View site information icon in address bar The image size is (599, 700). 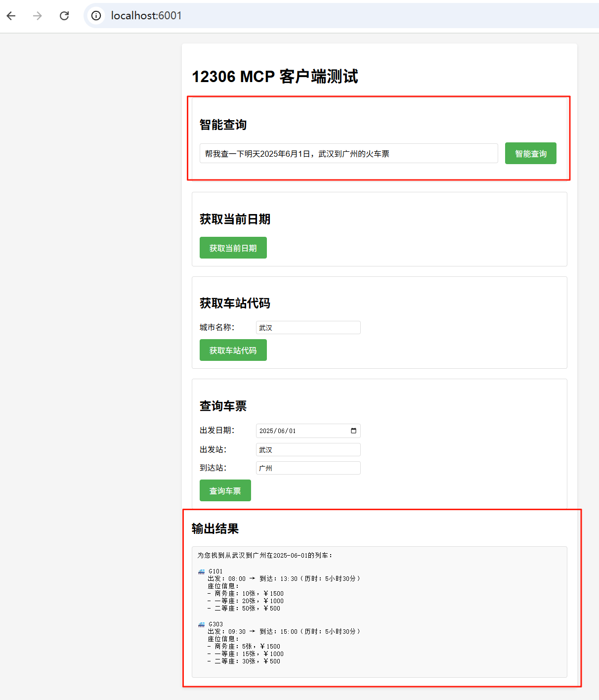[x=96, y=16]
